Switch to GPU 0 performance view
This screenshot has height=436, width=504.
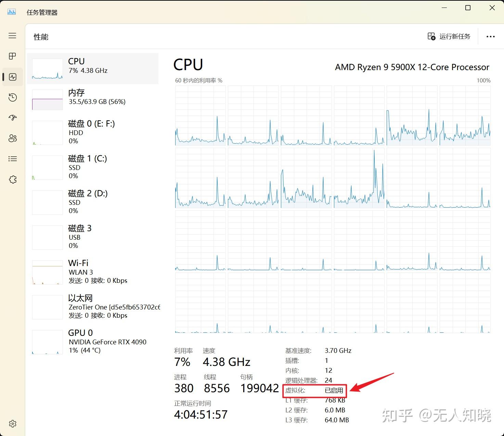click(92, 341)
